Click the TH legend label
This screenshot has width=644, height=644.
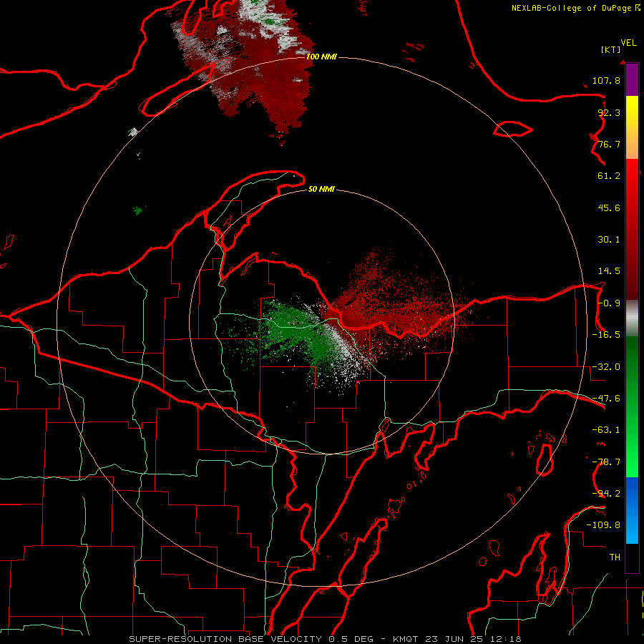[x=615, y=557]
